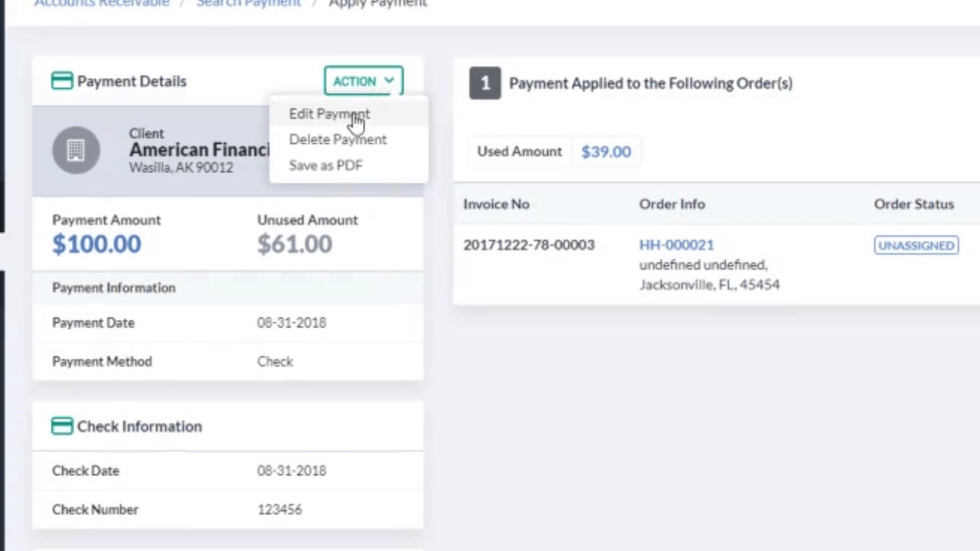Click the ACTION dropdown chevron arrow
980x551 pixels.
(389, 80)
